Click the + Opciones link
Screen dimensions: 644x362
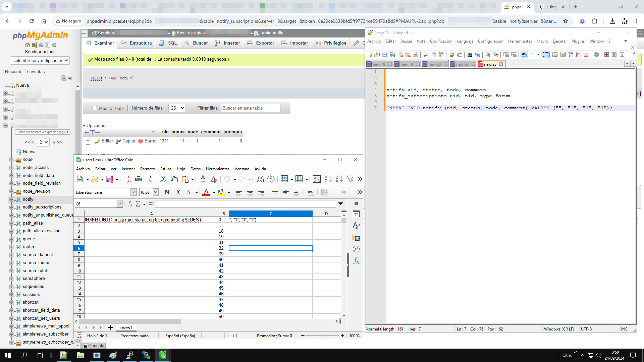[x=94, y=126]
